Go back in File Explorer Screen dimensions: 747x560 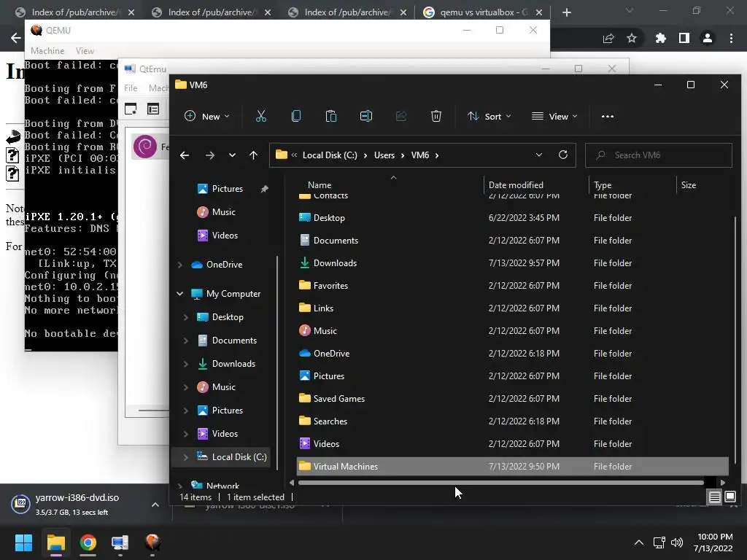click(185, 155)
